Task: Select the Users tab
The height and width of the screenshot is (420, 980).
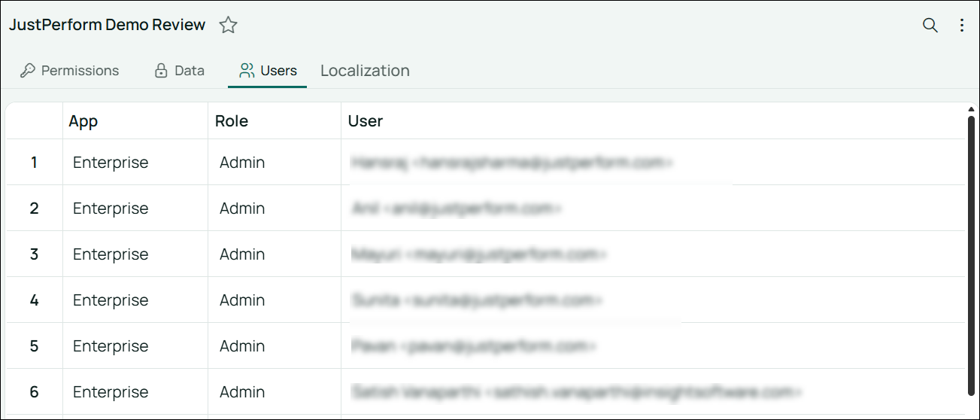Action: (268, 71)
